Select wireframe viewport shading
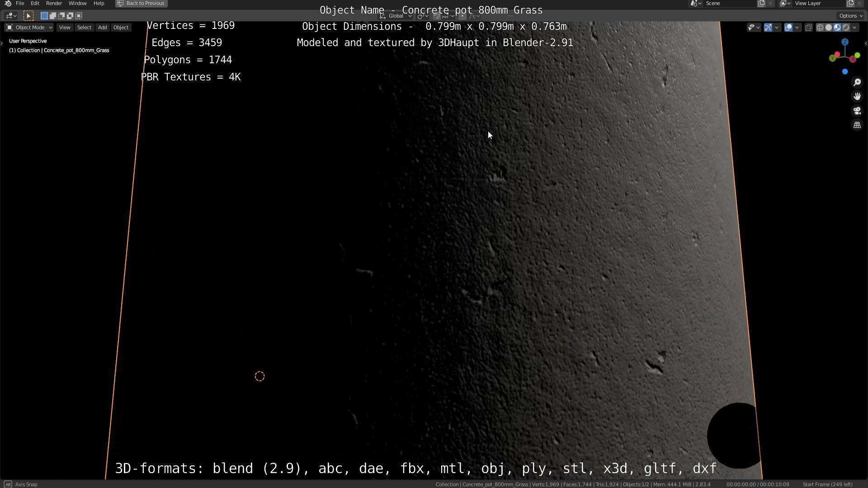The height and width of the screenshot is (488, 868). 820,28
